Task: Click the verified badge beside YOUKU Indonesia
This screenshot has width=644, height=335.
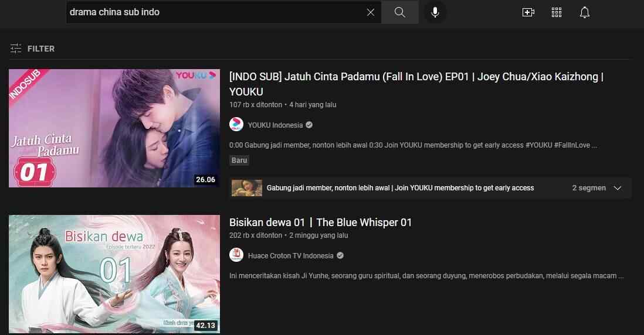Action: (309, 125)
